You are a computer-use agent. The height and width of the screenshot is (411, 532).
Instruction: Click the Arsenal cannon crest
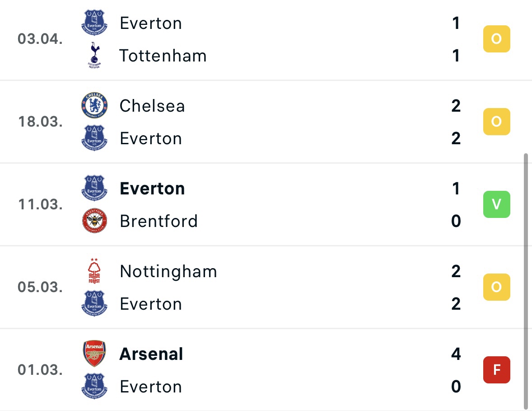point(94,353)
